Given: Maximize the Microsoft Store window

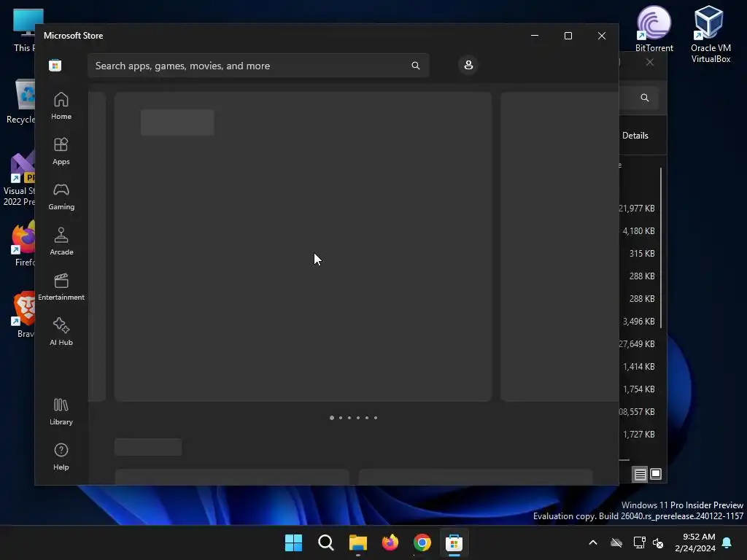Looking at the screenshot, I should pos(568,36).
